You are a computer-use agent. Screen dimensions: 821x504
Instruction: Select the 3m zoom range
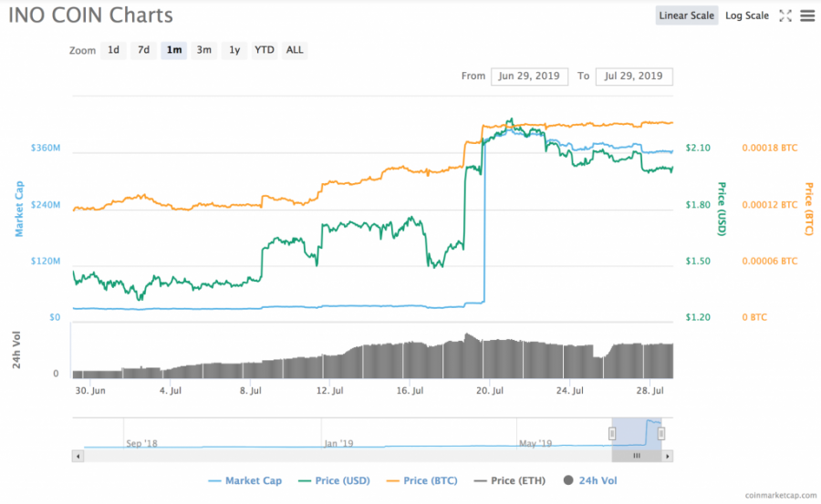pyautogui.click(x=204, y=50)
